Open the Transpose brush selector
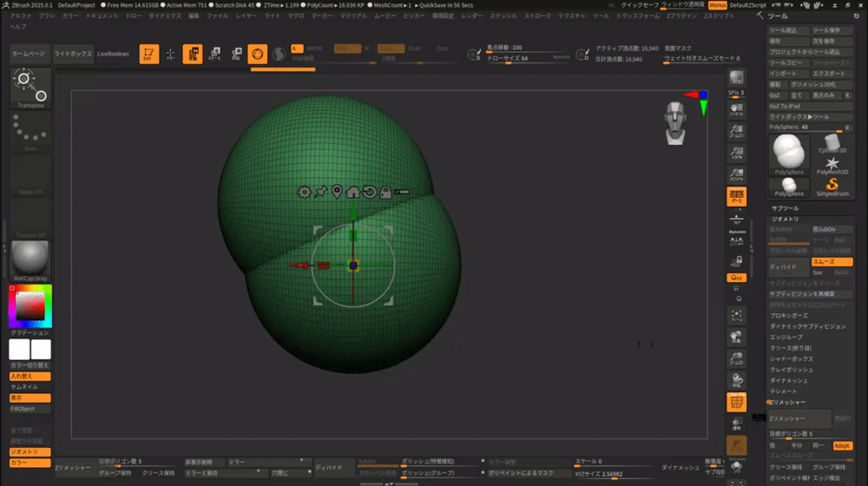The width and height of the screenshot is (868, 486). click(x=30, y=88)
